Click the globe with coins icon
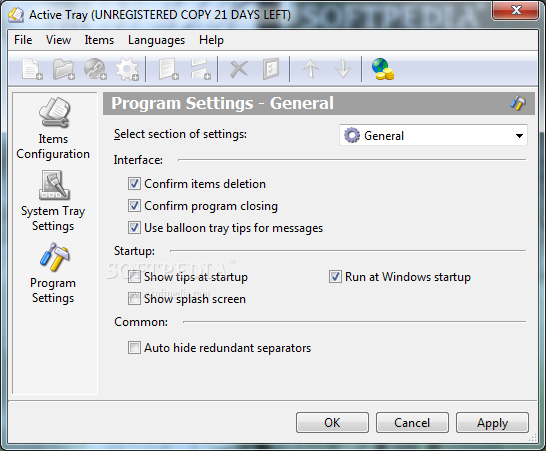The image size is (546, 451). 382,69
